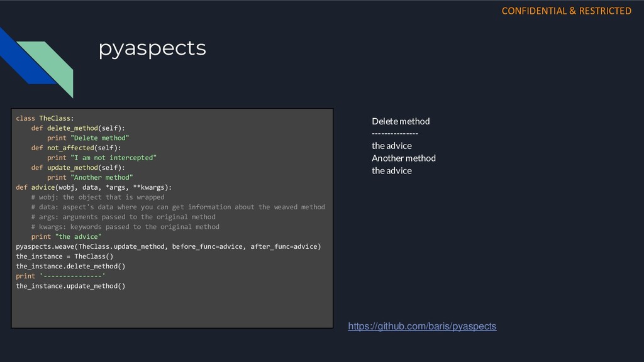This screenshot has width=644, height=362.
Task: Click the 'the_instance.update_method()' last code line
Action: (x=70, y=286)
